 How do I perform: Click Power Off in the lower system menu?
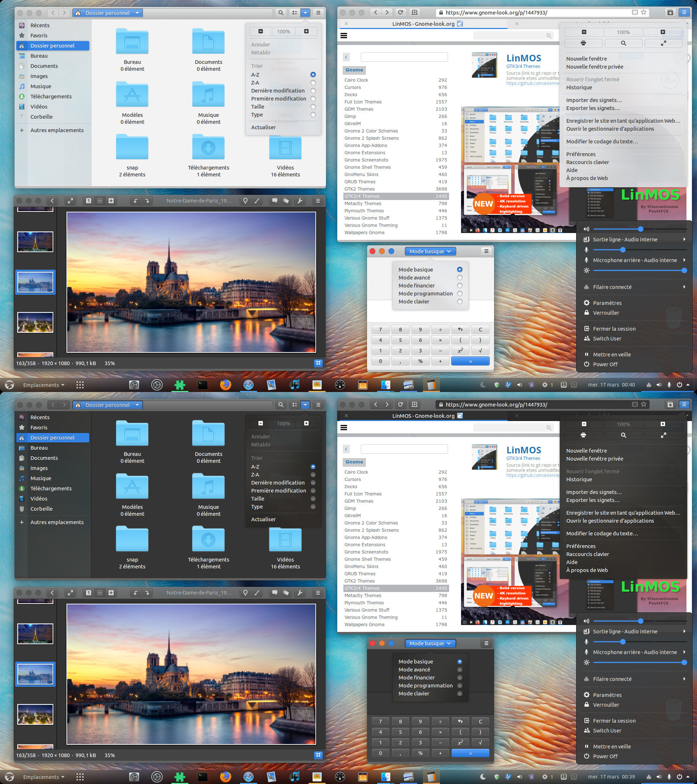pos(605,756)
